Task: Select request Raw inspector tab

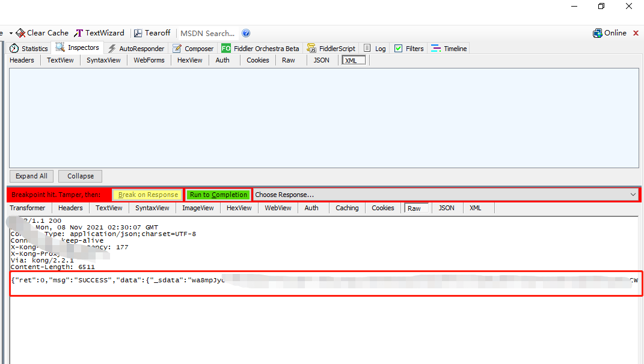Action: click(x=288, y=60)
